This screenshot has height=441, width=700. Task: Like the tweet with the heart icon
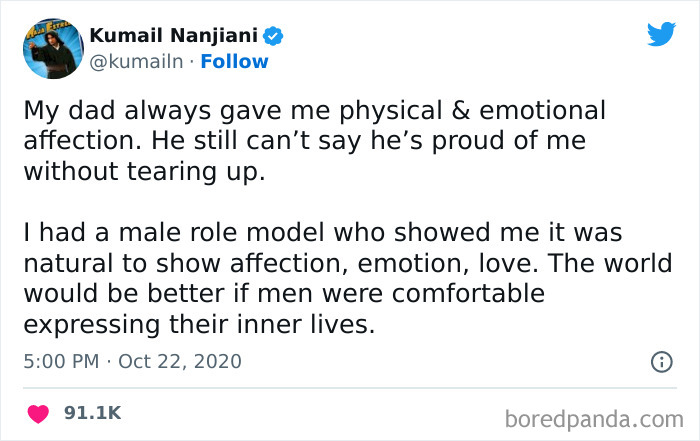point(38,412)
